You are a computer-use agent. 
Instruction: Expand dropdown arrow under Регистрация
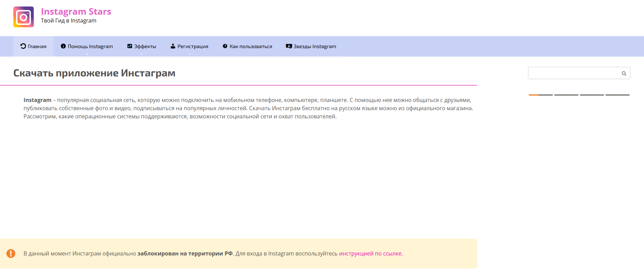(189, 54)
